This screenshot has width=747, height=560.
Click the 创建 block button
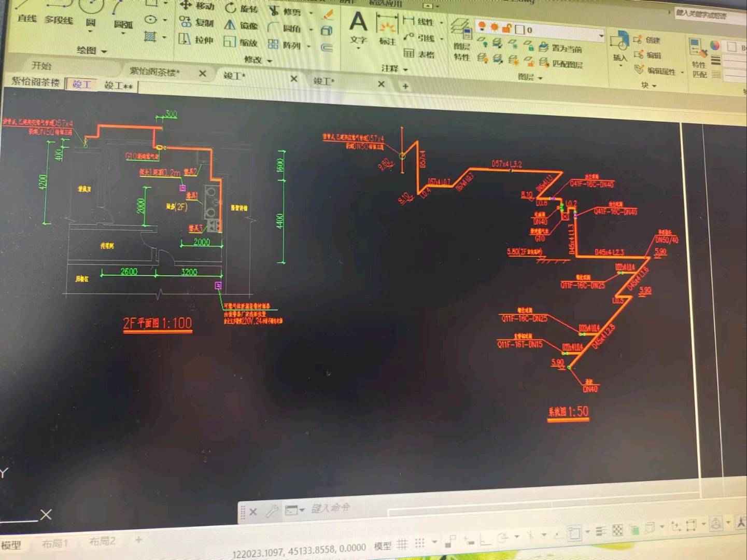[647, 40]
